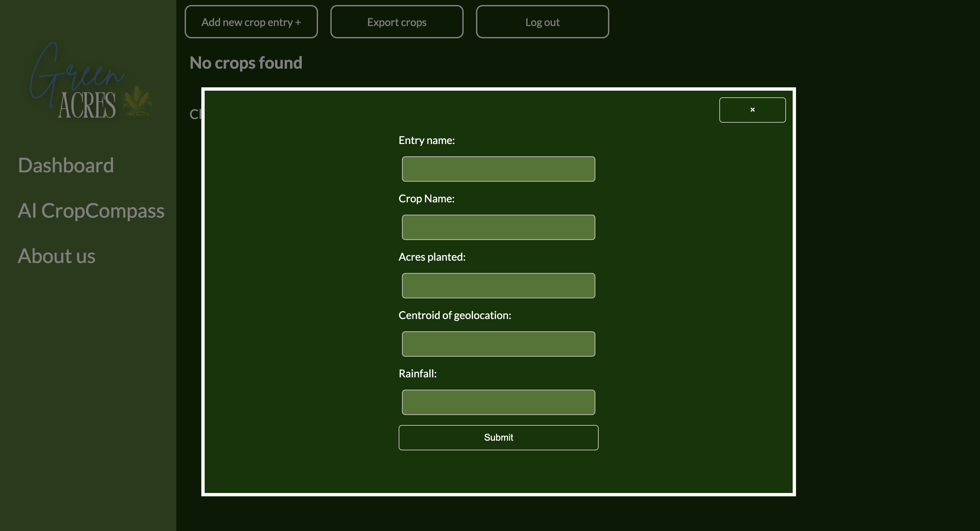Click the 'Rainfall:' label text
Screen dimensions: 980x531
[x=417, y=374]
